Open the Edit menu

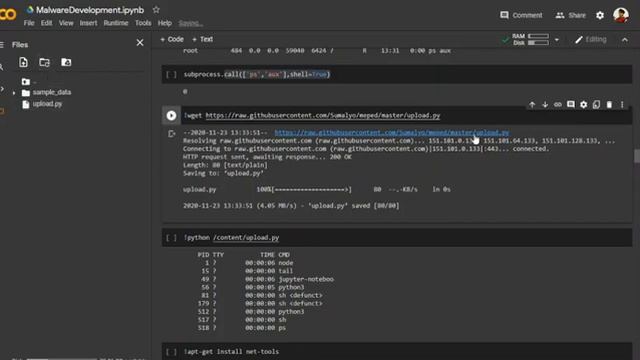(x=46, y=23)
